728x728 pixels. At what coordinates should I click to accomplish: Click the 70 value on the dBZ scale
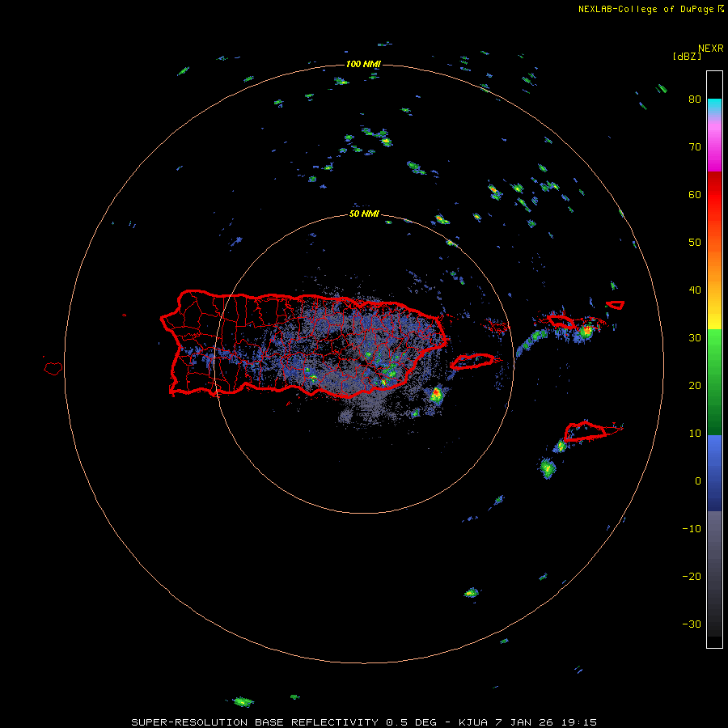695,147
